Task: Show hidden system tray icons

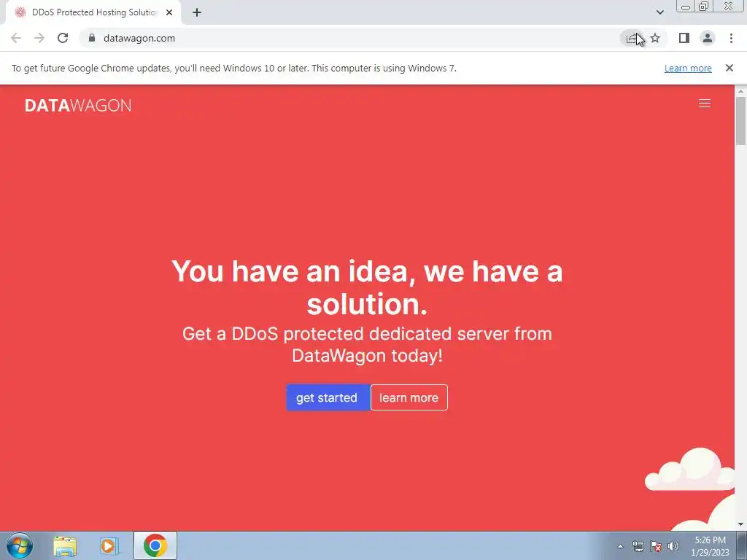Action: (x=620, y=546)
